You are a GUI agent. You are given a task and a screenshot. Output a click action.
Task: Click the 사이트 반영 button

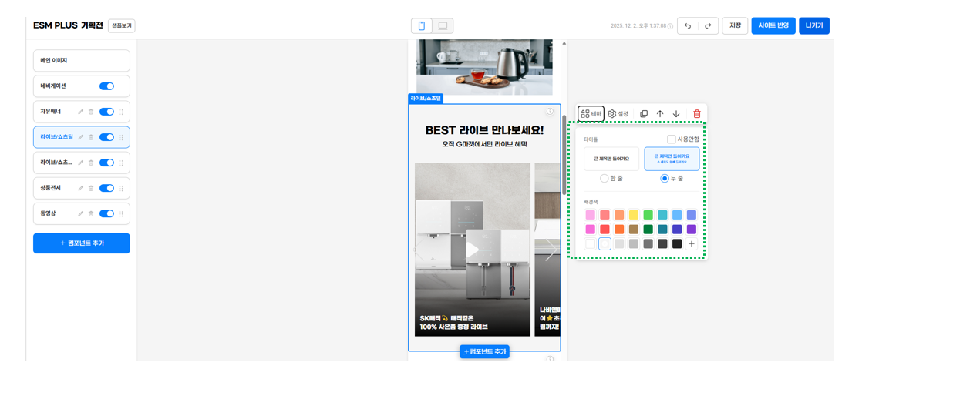pos(773,25)
